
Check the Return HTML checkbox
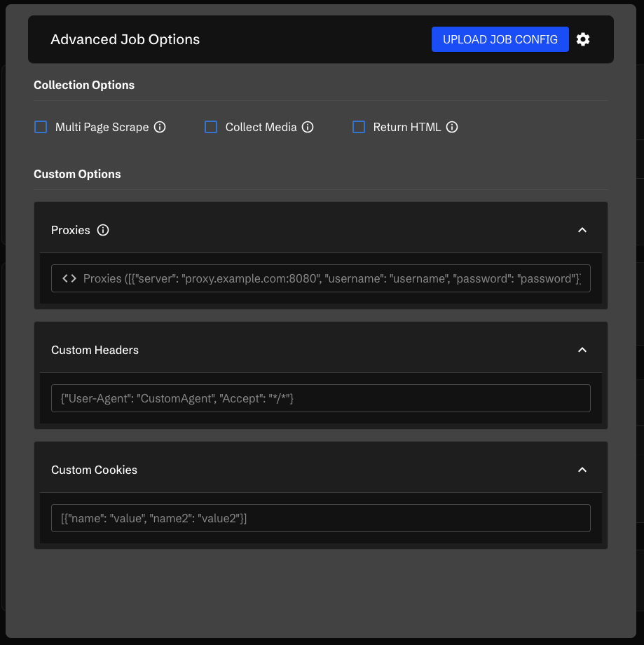(359, 127)
